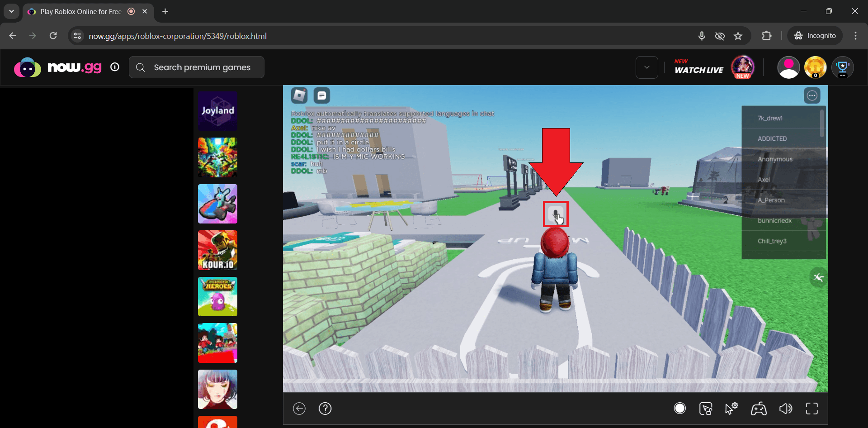Viewport: 868px width, 428px height.
Task: Open the Clicker Heroes game thumbnail
Action: coord(217,297)
